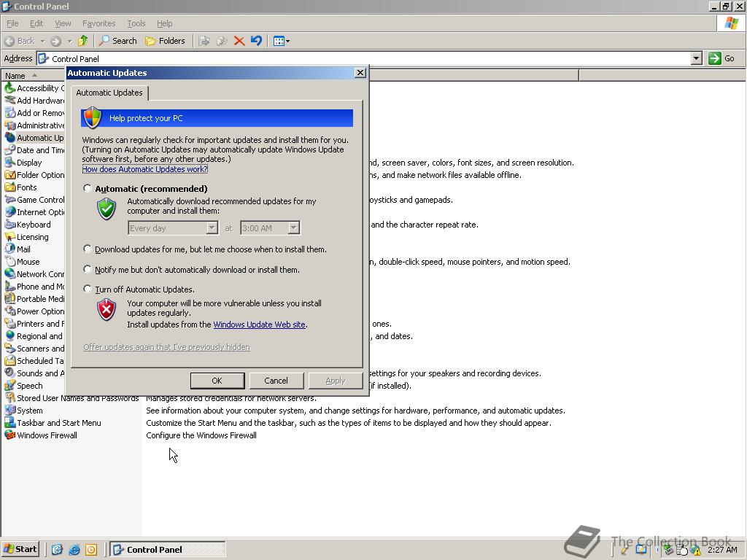Click OK in Automatic Updates dialog

click(217, 381)
